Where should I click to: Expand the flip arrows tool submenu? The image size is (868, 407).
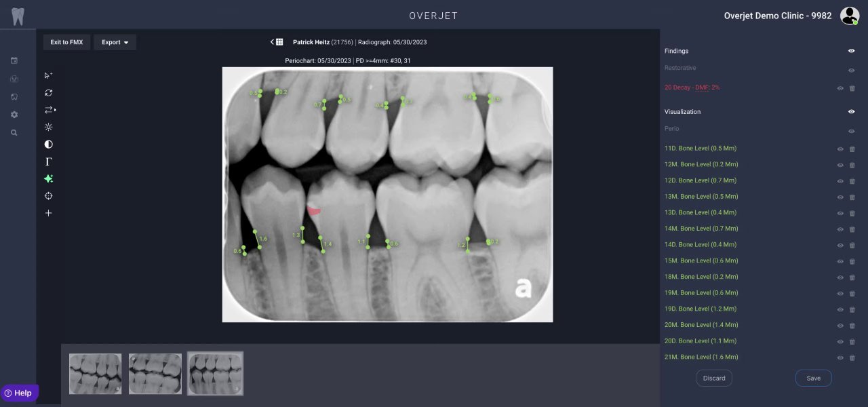(x=50, y=110)
